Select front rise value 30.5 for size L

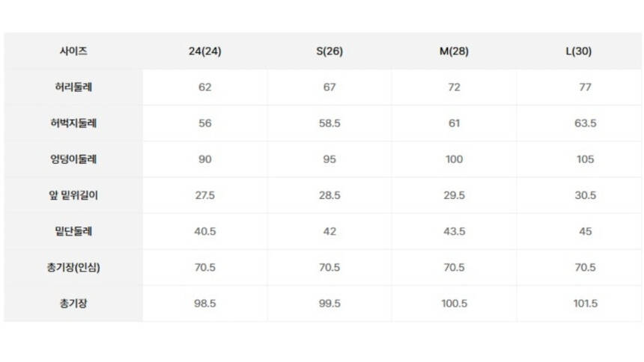tap(585, 195)
